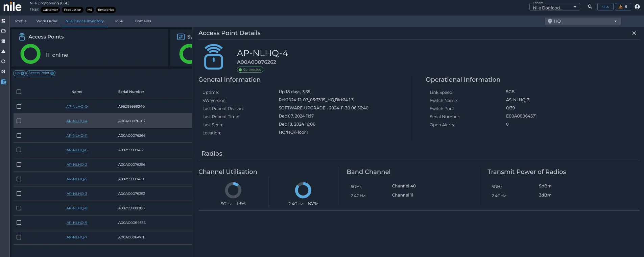Viewport: 644px width, 257px height.
Task: Click the Serial Number column header
Action: 131,92
